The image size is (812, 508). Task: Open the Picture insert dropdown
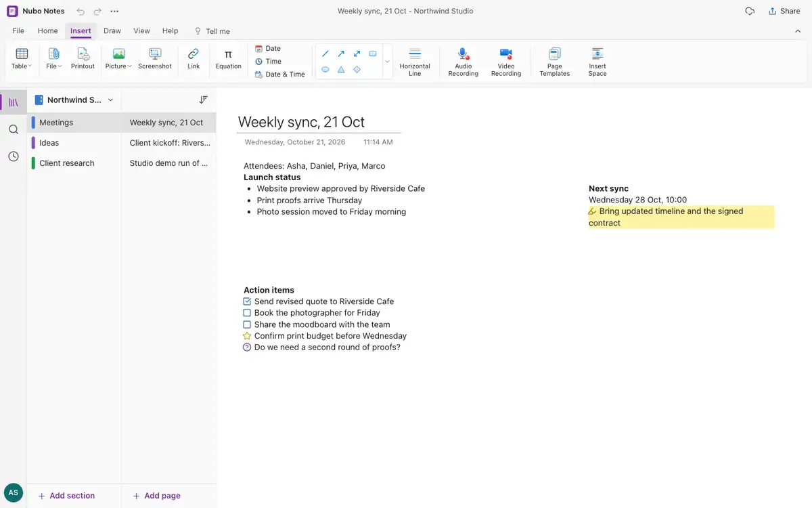point(118,59)
